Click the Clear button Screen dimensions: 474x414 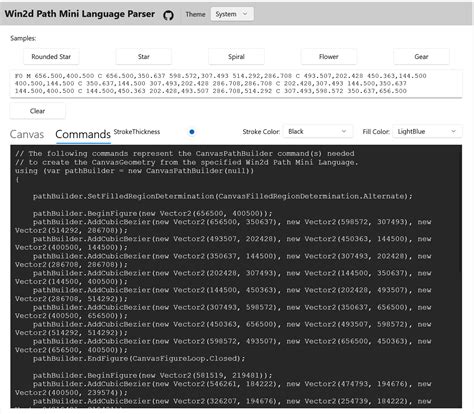(x=37, y=111)
